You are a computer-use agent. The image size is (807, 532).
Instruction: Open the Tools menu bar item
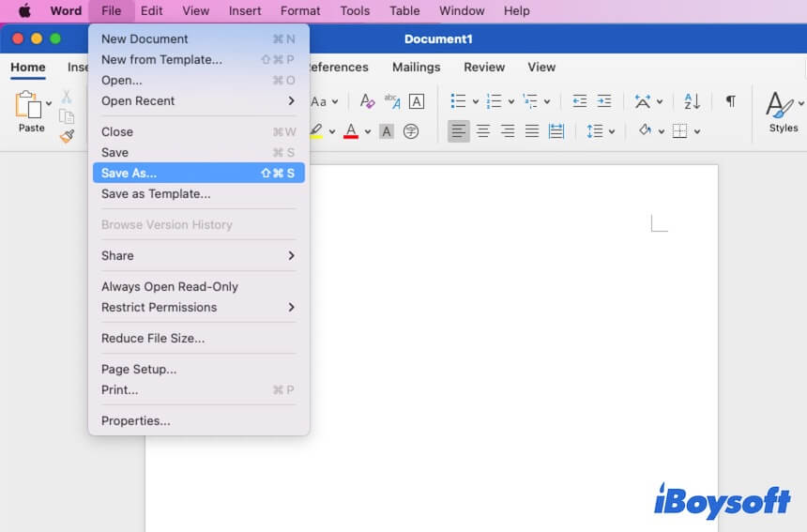(355, 11)
